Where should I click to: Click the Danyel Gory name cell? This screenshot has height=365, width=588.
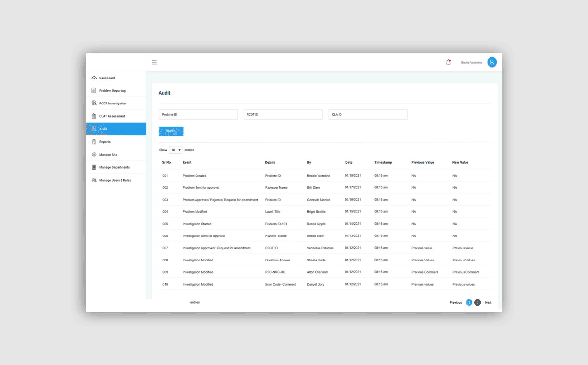316,284
